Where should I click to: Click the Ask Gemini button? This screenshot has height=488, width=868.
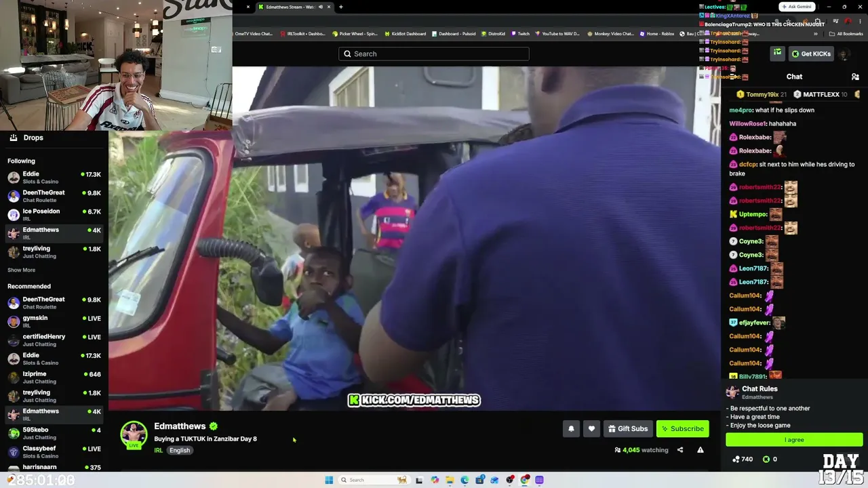[797, 7]
